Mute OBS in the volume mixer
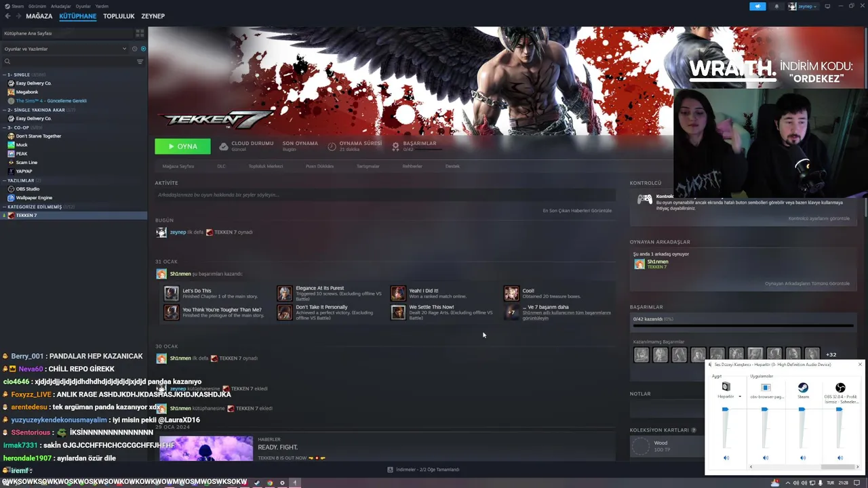Viewport: 868px width, 488px height. pyautogui.click(x=840, y=457)
